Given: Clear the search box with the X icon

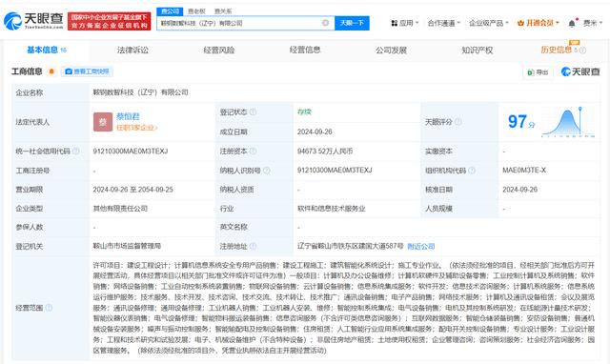Looking at the screenshot, I should [x=326, y=23].
